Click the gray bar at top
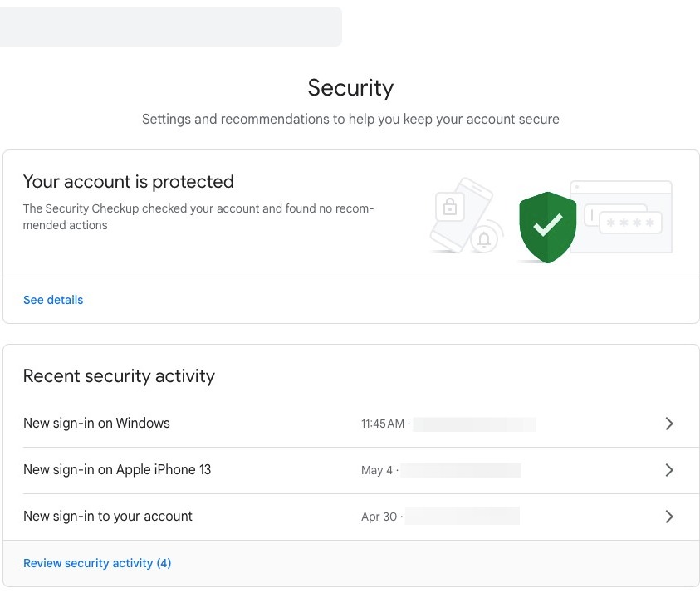This screenshot has height=598, width=700. click(170, 27)
